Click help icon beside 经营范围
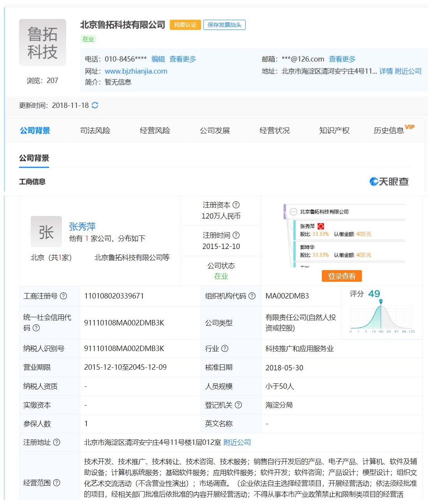 56,483
